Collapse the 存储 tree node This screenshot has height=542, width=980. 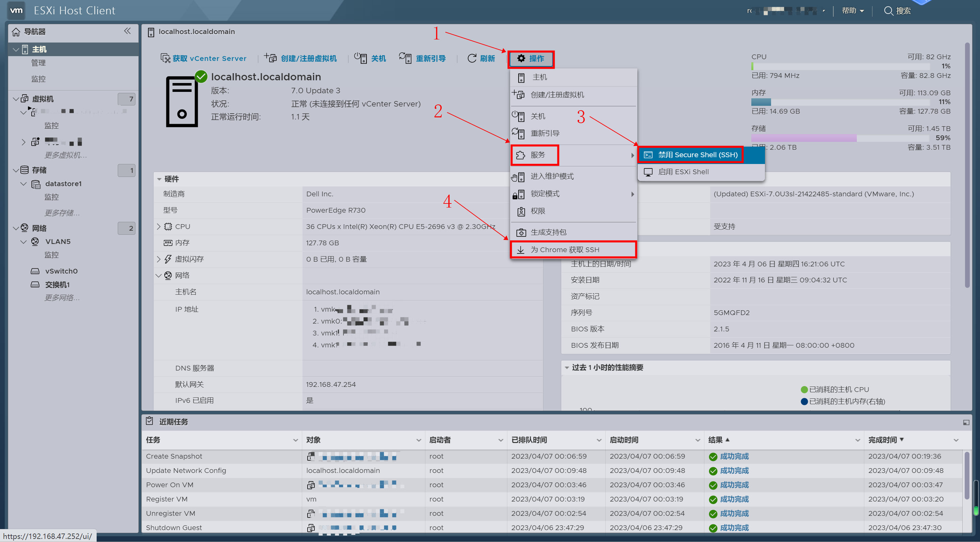point(16,170)
